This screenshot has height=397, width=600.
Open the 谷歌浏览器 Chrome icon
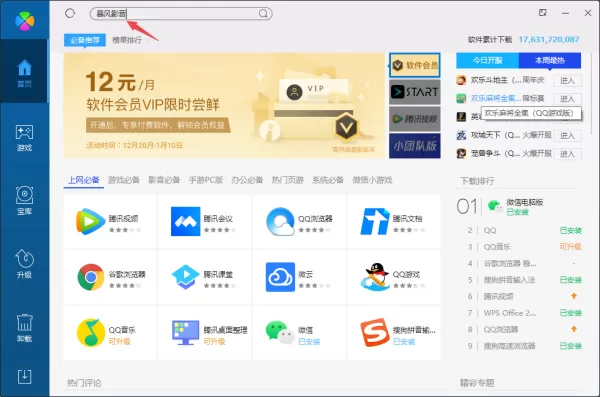point(90,277)
